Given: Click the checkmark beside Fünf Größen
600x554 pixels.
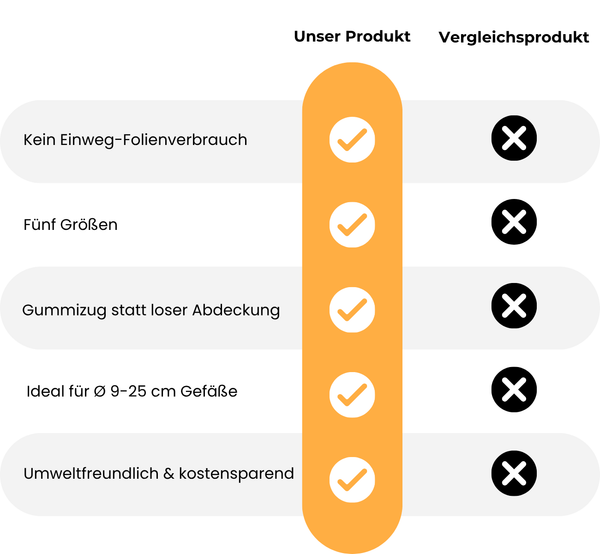Looking at the screenshot, I should pyautogui.click(x=352, y=224).
